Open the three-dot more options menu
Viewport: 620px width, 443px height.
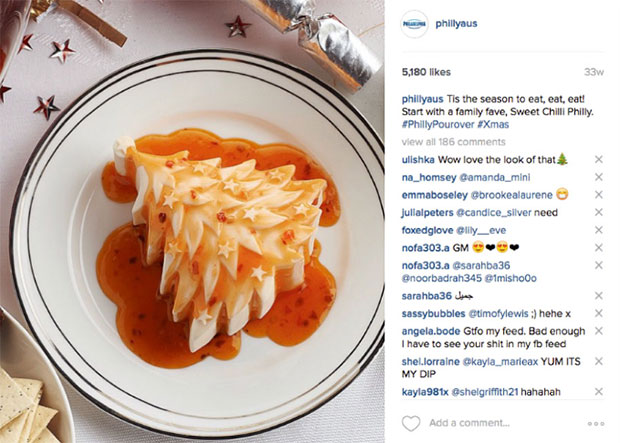coord(596,424)
